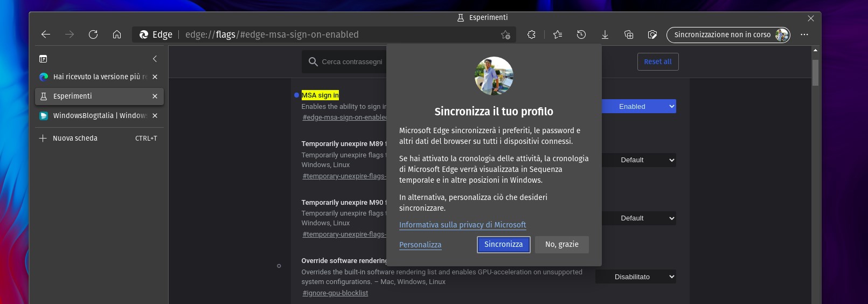This screenshot has height=304, width=868.
Task: Close the Edge window
Action: 811,18
